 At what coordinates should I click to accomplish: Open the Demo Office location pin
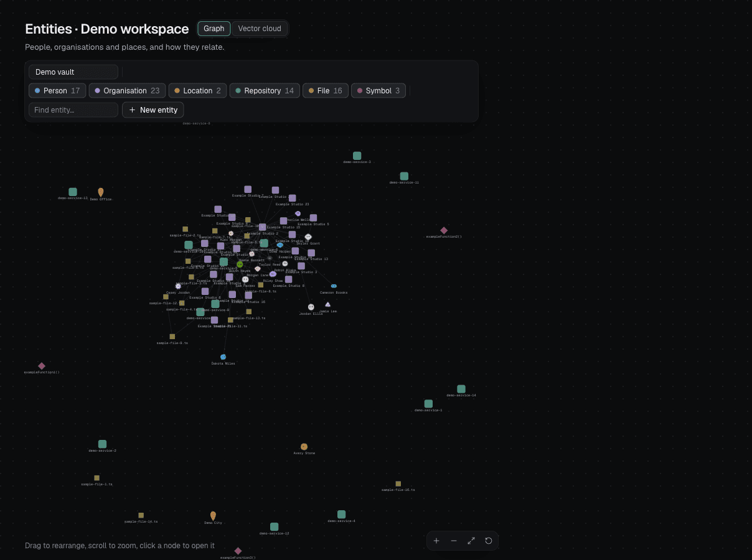[101, 192]
